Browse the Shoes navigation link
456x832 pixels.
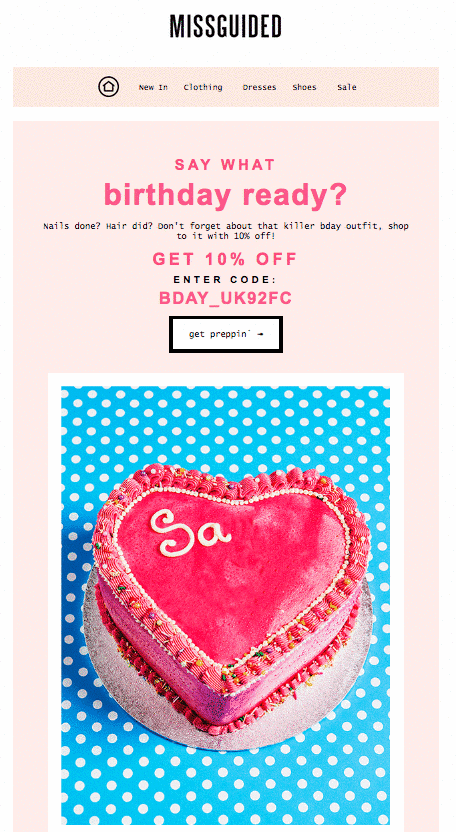pyautogui.click(x=304, y=87)
